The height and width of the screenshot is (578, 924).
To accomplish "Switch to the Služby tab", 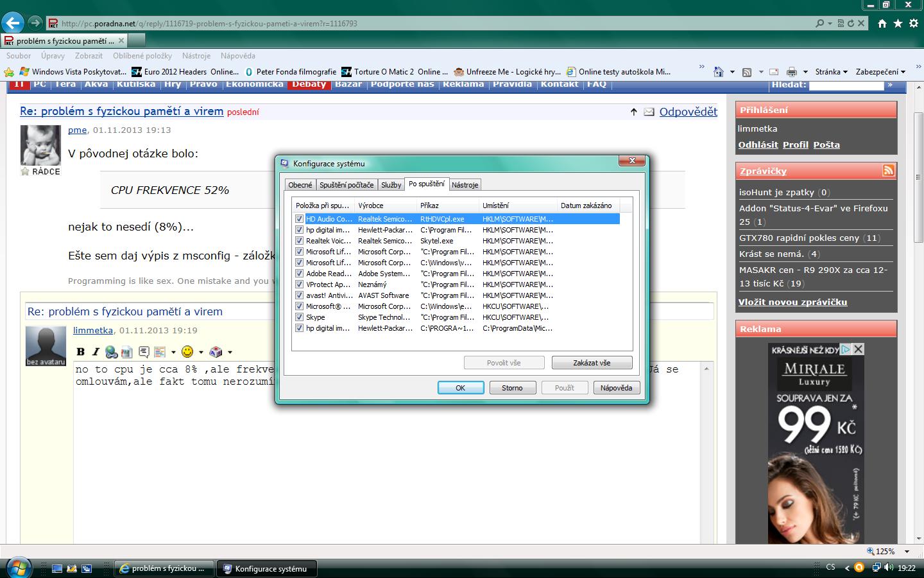I will click(x=391, y=185).
